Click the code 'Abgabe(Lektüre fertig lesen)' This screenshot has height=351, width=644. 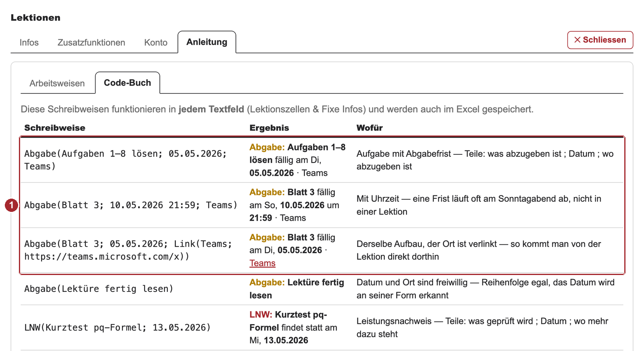99,289
